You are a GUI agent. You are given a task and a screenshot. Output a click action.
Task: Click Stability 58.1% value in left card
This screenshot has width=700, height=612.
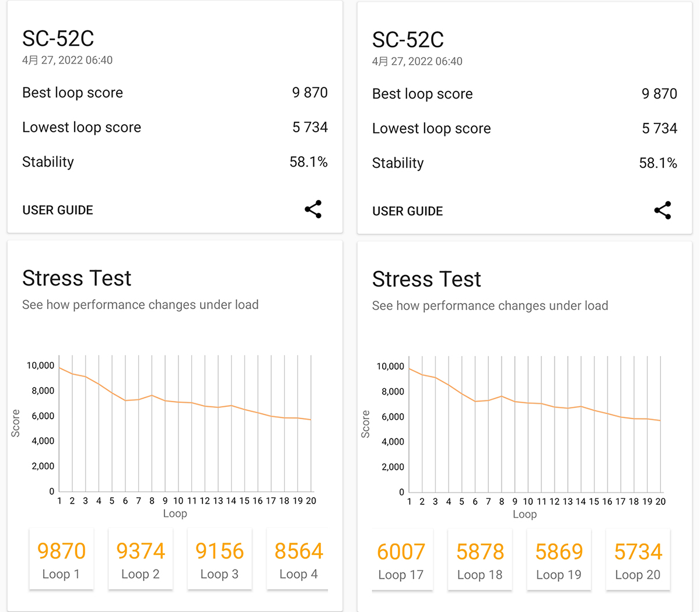[309, 162]
